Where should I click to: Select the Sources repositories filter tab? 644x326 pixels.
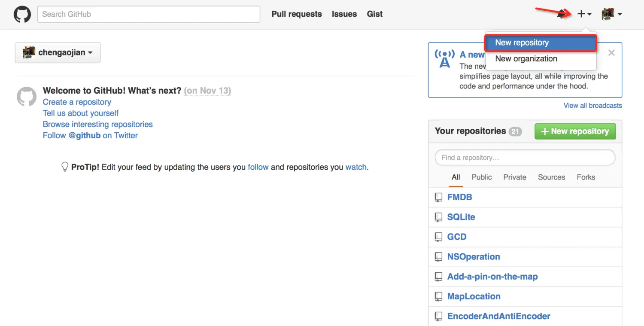pyautogui.click(x=551, y=177)
